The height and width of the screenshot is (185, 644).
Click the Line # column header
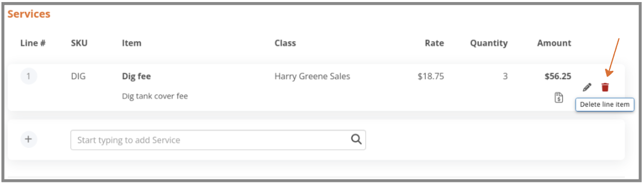[x=33, y=43]
